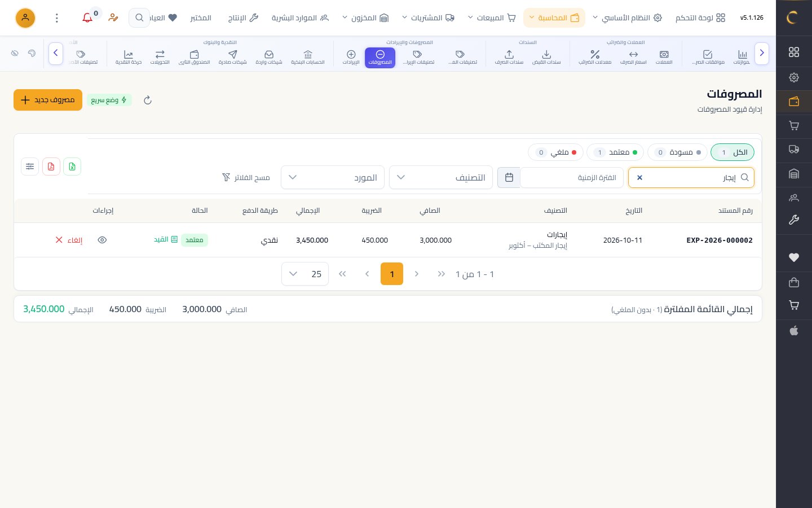Open the three-dot more options menu
The height and width of the screenshot is (508, 812).
(x=56, y=18)
